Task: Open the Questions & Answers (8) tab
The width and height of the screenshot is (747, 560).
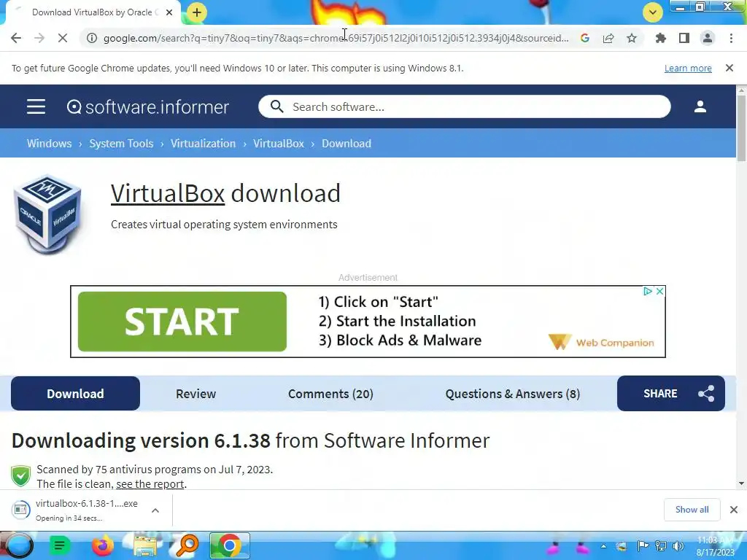Action: pyautogui.click(x=513, y=394)
